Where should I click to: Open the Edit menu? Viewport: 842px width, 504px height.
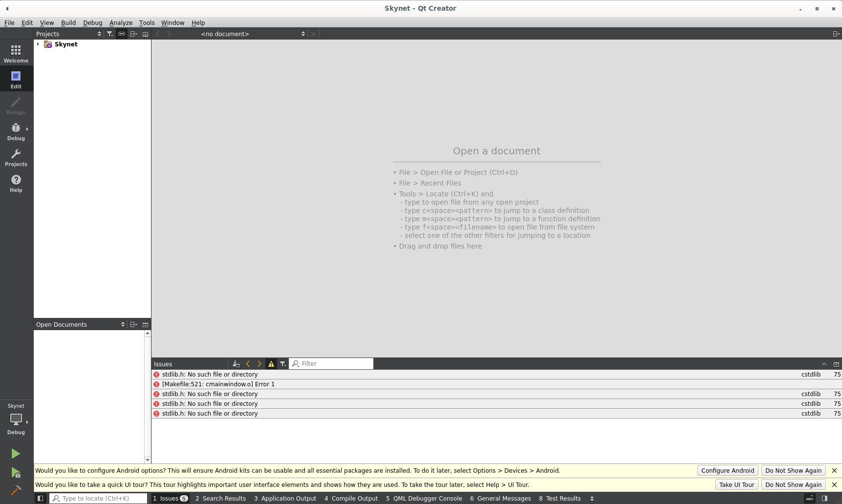[x=27, y=22]
